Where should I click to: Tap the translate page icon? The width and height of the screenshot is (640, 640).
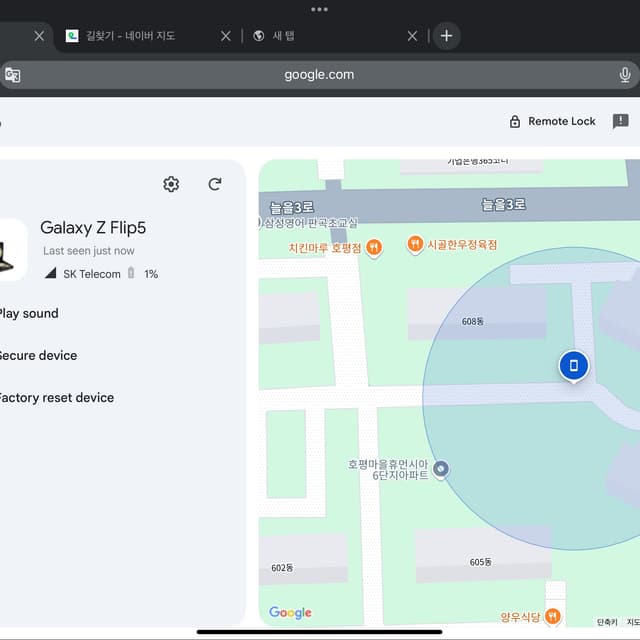13,75
